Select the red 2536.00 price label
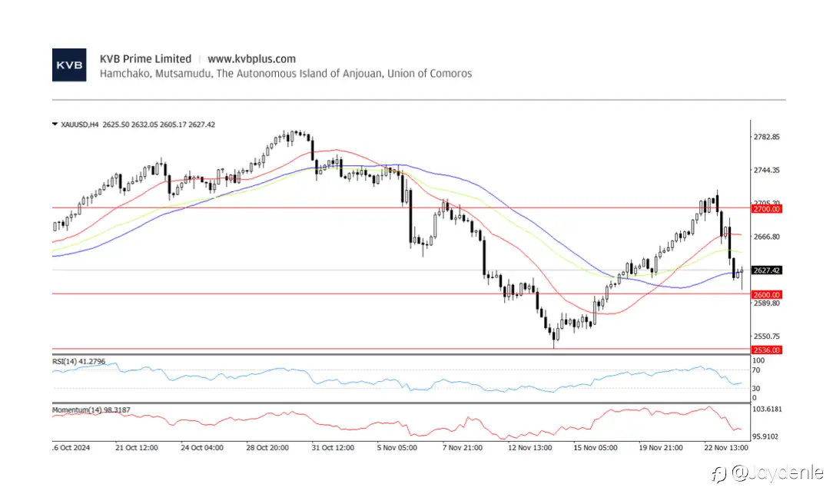The image size is (833, 504). tap(767, 350)
